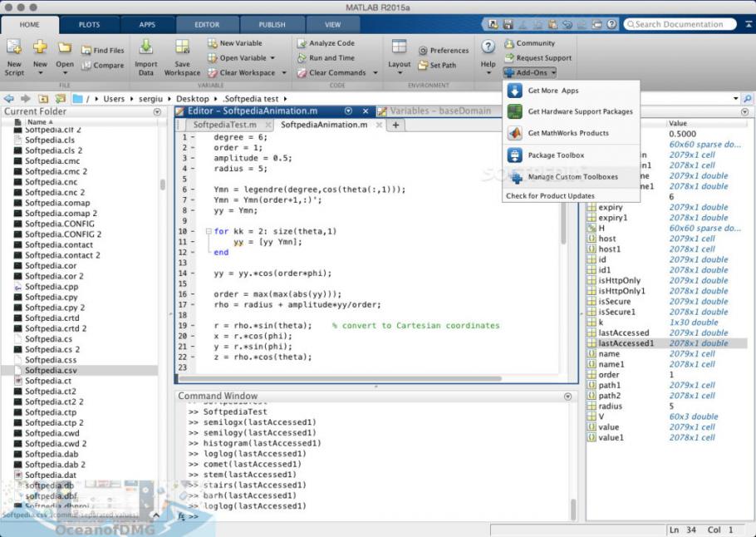Select Softpedia.csv in Current Folder

[x=52, y=370]
